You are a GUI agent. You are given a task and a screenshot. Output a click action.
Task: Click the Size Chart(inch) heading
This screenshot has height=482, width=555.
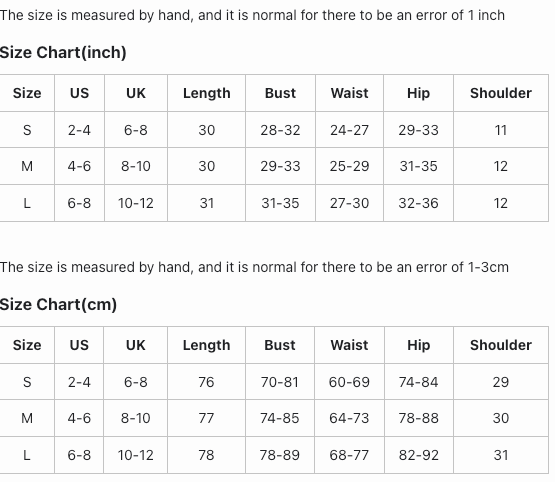63,52
